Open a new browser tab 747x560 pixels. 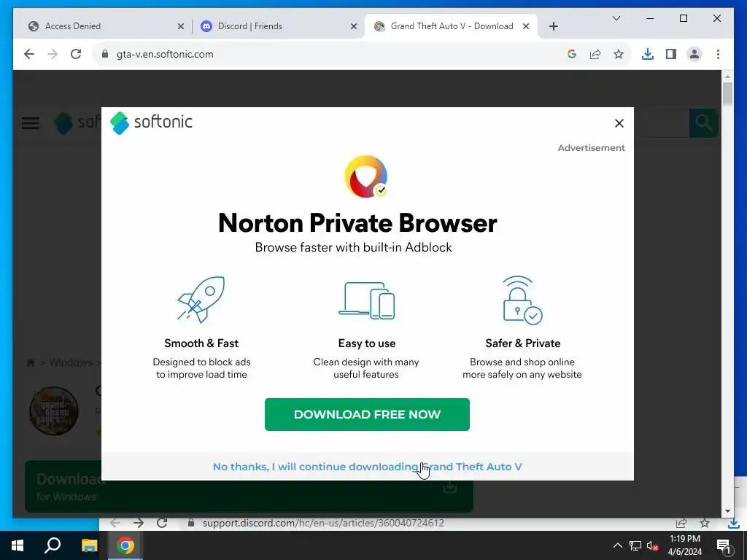pos(553,27)
